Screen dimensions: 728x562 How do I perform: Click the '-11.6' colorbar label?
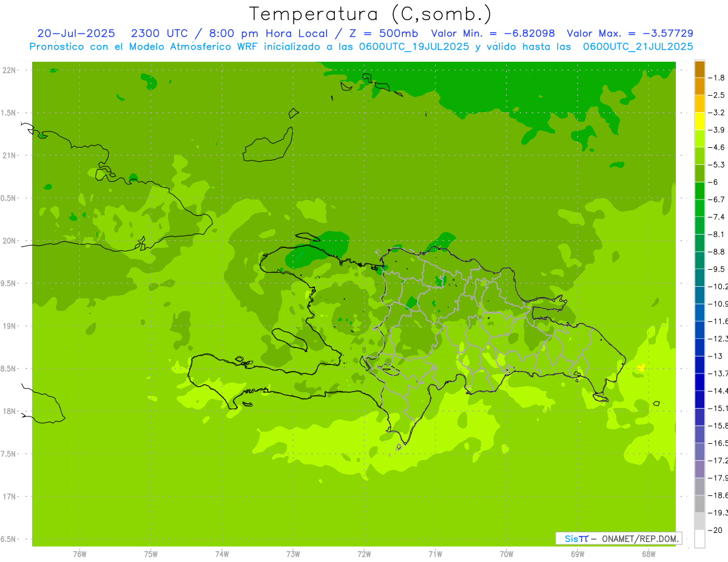(x=718, y=321)
